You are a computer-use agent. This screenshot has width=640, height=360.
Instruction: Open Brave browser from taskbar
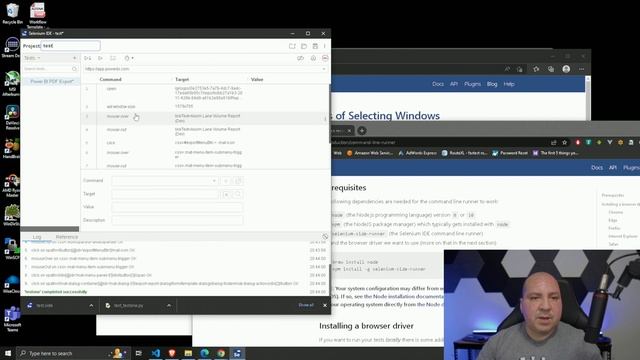(172, 353)
